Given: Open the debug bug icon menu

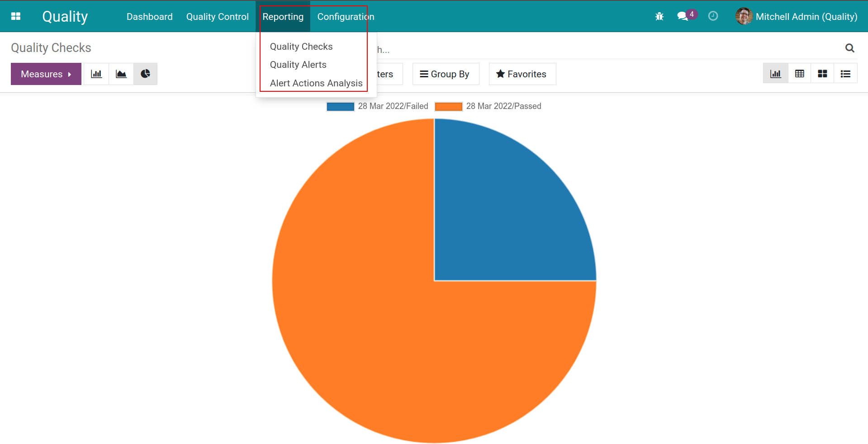Looking at the screenshot, I should (x=659, y=16).
